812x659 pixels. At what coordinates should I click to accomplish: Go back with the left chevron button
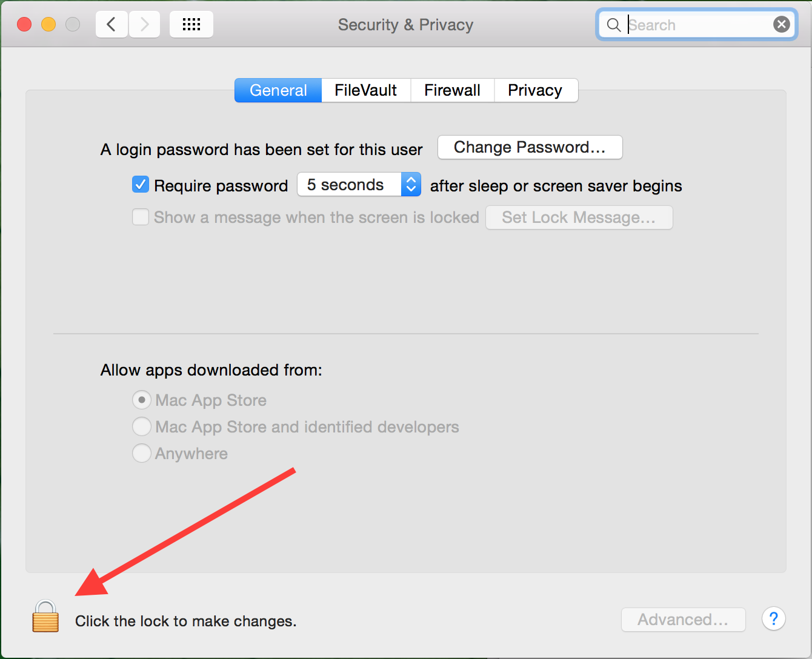click(111, 24)
